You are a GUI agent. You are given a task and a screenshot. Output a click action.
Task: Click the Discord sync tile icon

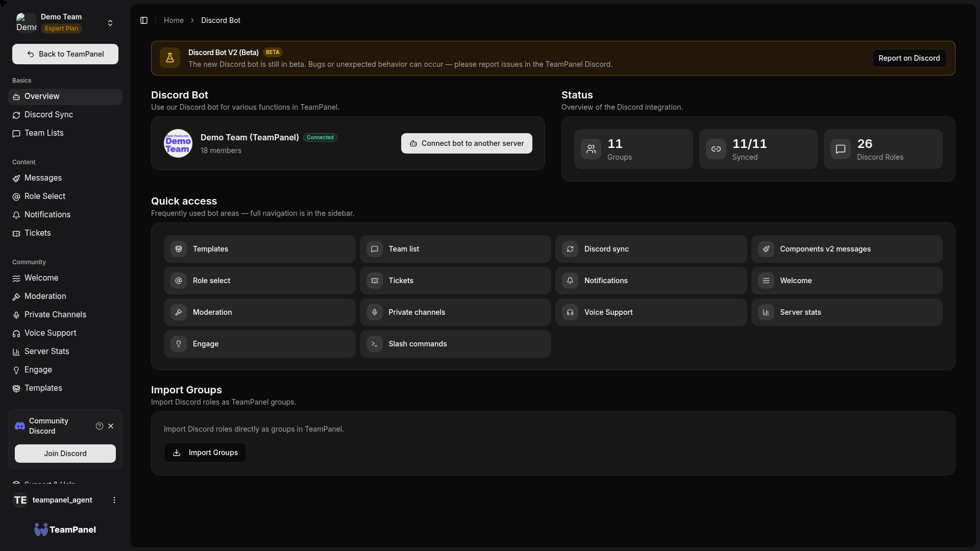[570, 249]
